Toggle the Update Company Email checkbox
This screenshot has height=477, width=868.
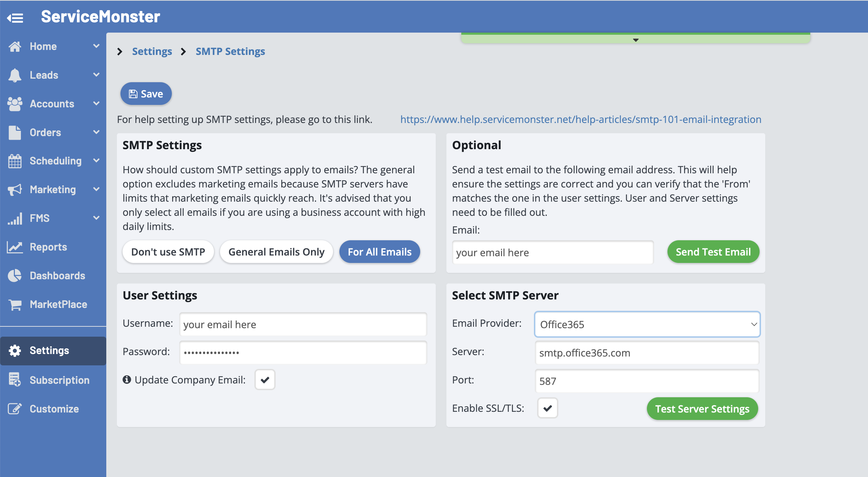pos(265,380)
